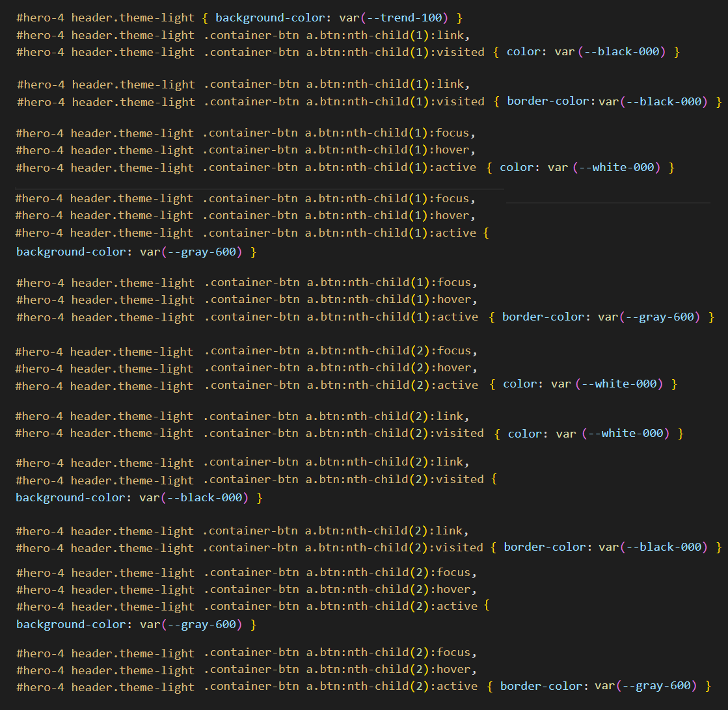The width and height of the screenshot is (728, 710).
Task: Click color property in nth-child(1):visited rule
Action: 522,51
